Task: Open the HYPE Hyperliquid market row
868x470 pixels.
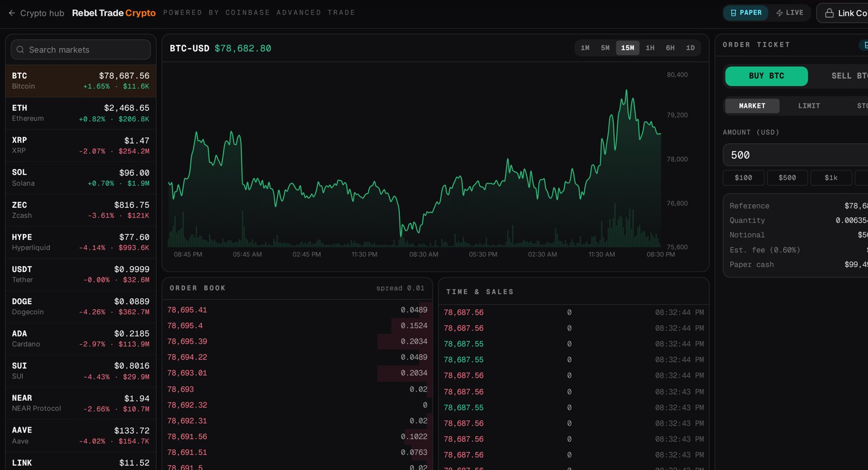Action: point(81,242)
